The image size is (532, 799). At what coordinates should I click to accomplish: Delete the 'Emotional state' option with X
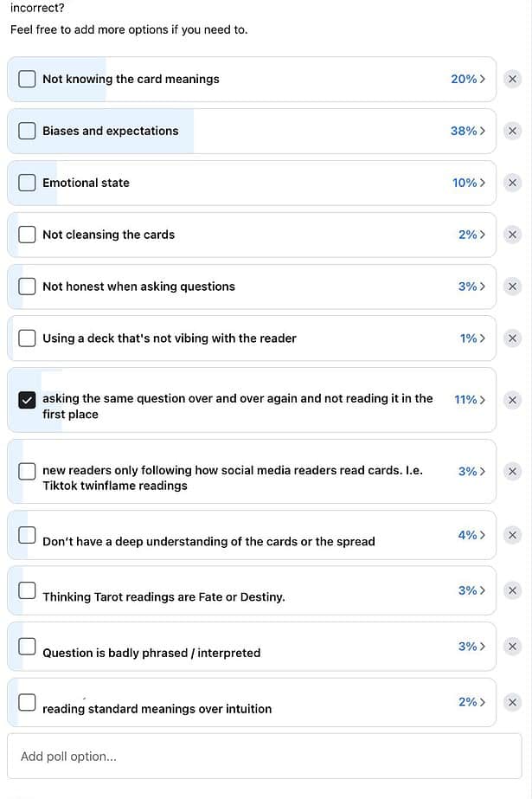click(512, 183)
